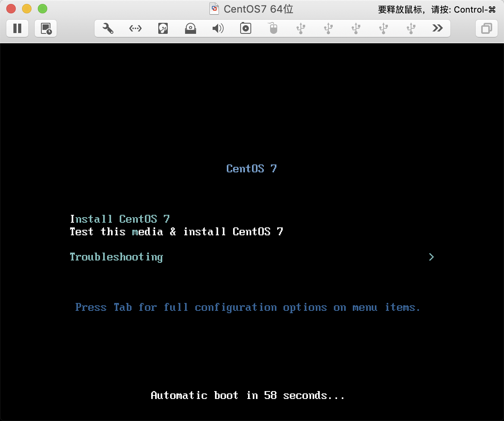Toggle the sound card speaker icon

coord(218,28)
